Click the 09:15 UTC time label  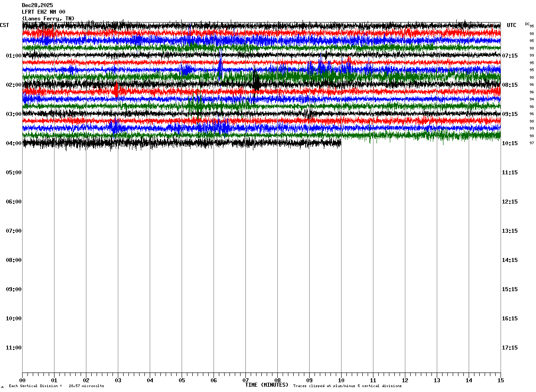tap(510, 114)
